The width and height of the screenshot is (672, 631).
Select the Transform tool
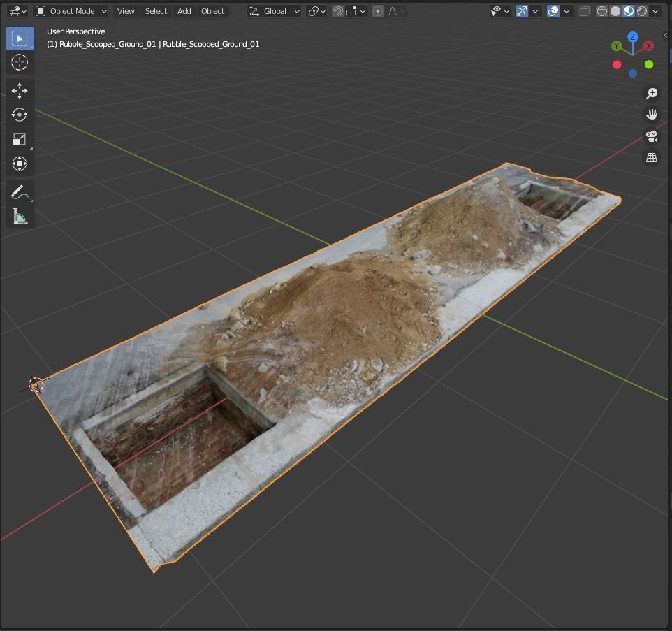pos(20,164)
